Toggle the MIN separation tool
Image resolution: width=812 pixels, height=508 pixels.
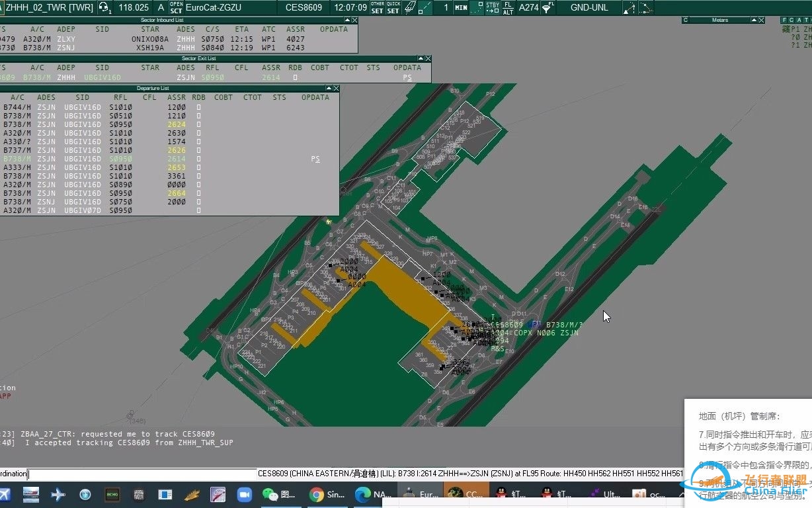click(x=461, y=8)
